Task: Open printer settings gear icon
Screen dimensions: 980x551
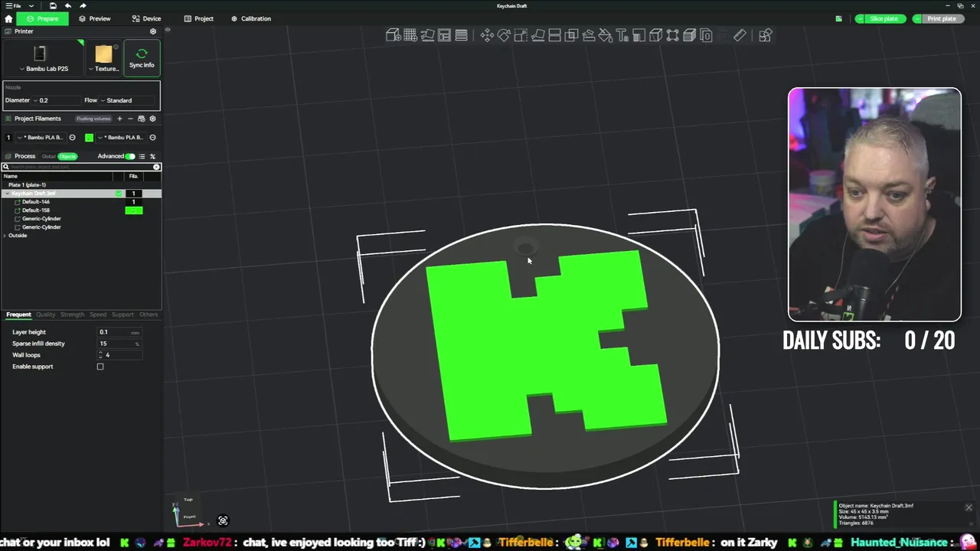Action: click(x=152, y=31)
